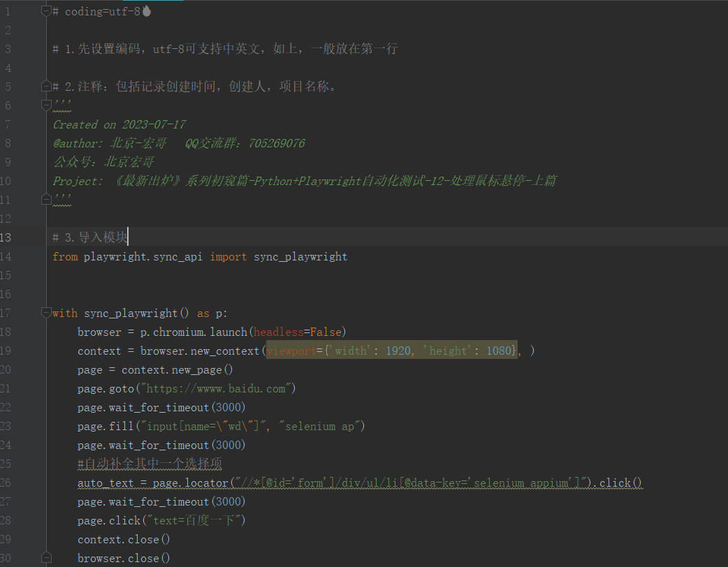Click browser.close() on line 30
This screenshot has height=567, width=728.
[123, 557]
